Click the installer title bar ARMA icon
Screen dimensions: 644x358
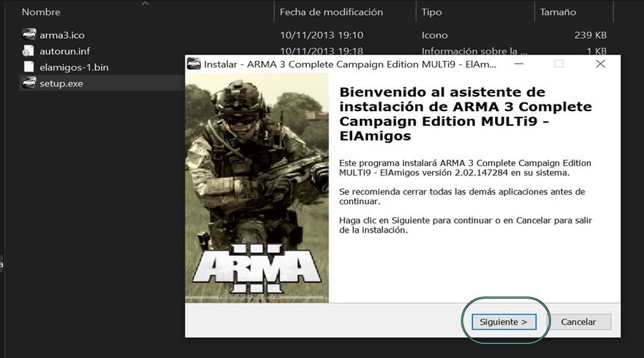(193, 64)
